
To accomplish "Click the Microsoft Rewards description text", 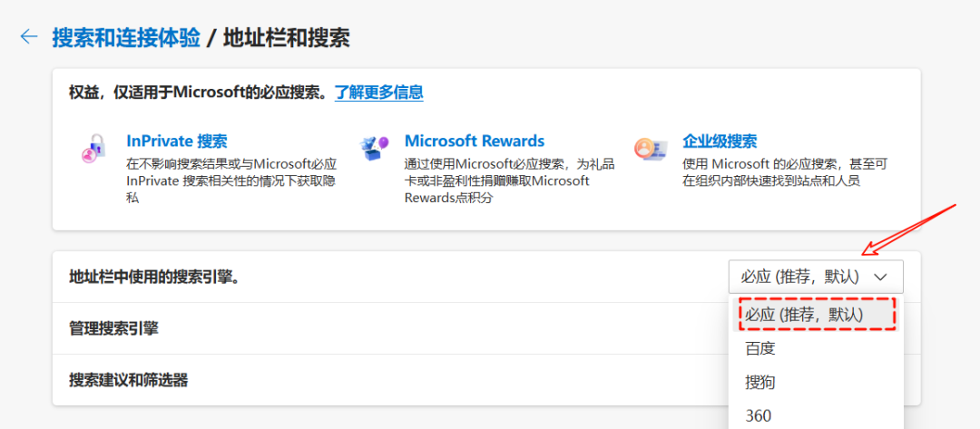I will point(509,181).
